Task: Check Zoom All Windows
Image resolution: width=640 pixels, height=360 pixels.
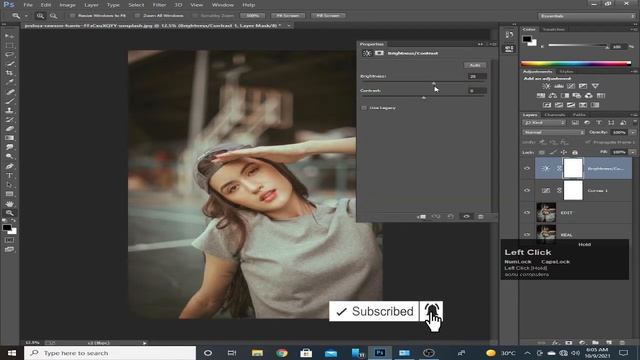Action: (138, 16)
